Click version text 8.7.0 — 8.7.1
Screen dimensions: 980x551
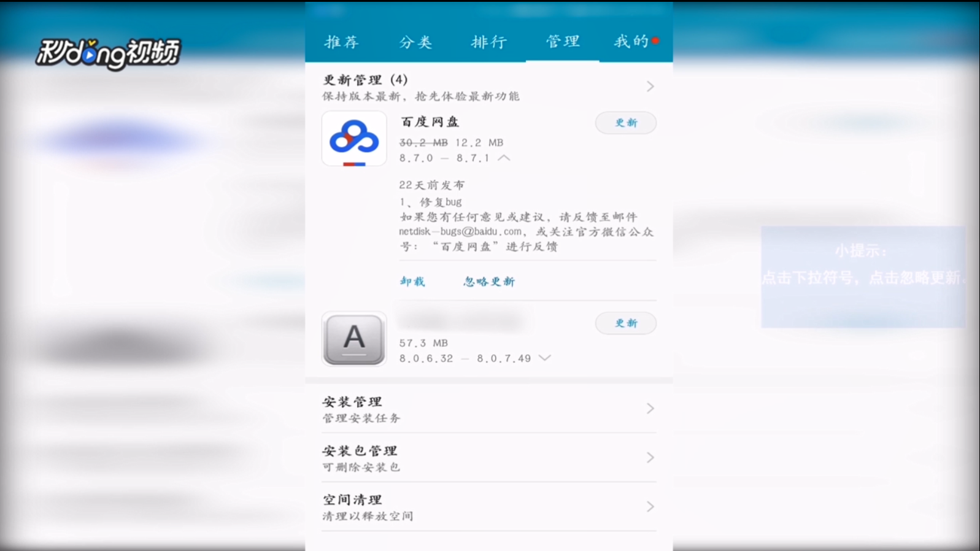[x=444, y=158]
